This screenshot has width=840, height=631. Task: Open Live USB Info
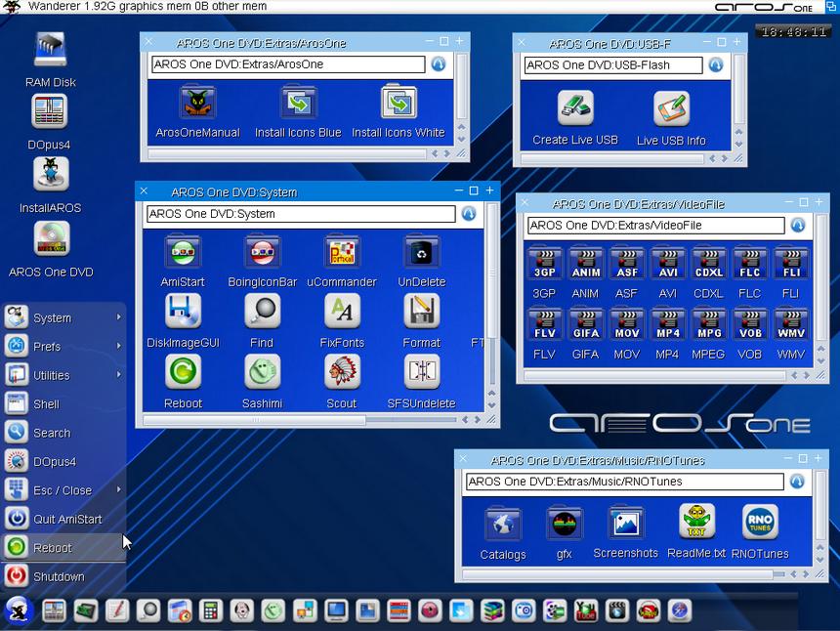point(671,108)
